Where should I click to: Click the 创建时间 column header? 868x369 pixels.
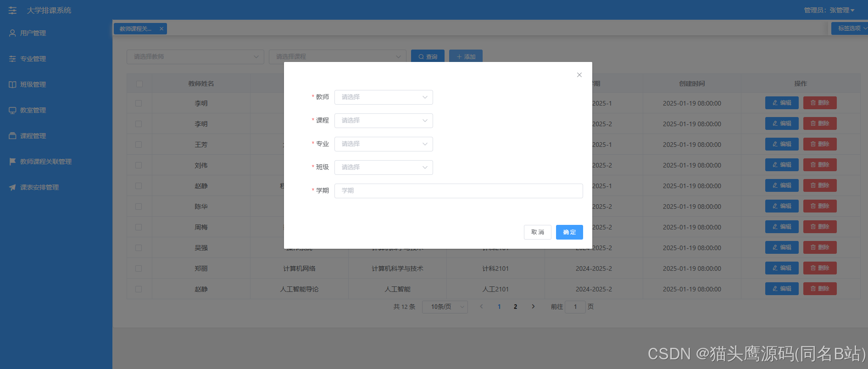(692, 84)
